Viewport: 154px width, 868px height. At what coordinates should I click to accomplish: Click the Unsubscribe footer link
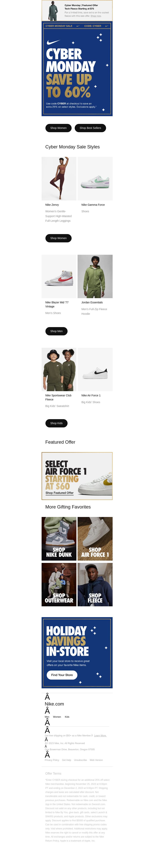80,760
